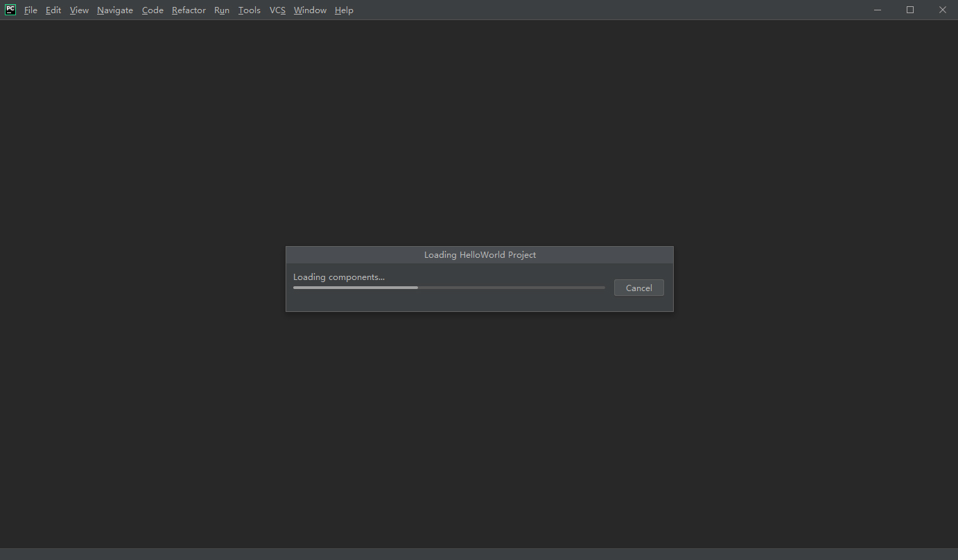Click the 'Loading HelloWorld Project' dialog title
Screen dimensions: 958x560
480,255
